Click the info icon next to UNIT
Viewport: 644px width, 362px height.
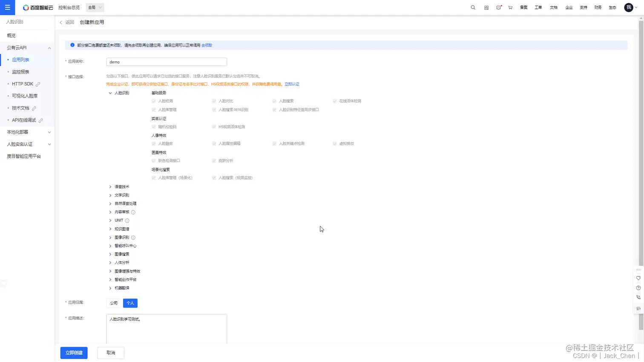(x=127, y=221)
